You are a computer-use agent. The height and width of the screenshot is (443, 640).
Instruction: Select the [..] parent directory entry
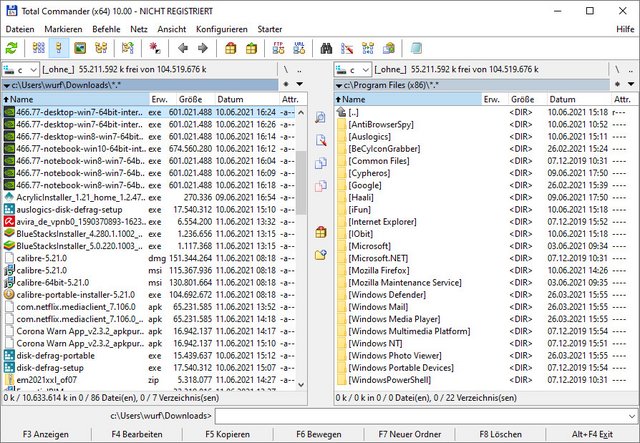(486, 112)
